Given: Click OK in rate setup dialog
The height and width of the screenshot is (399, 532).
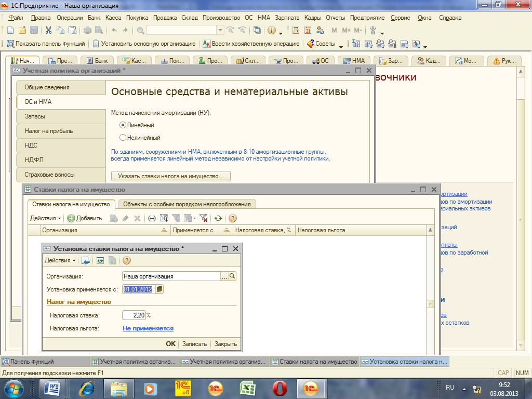Looking at the screenshot, I should click(x=170, y=344).
